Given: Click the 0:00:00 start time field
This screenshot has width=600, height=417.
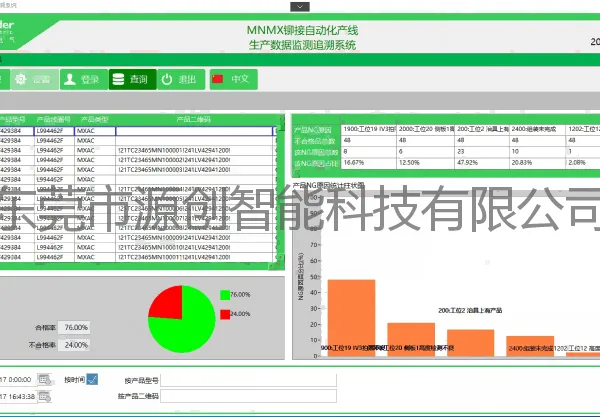Looking at the screenshot, I should point(17,380).
